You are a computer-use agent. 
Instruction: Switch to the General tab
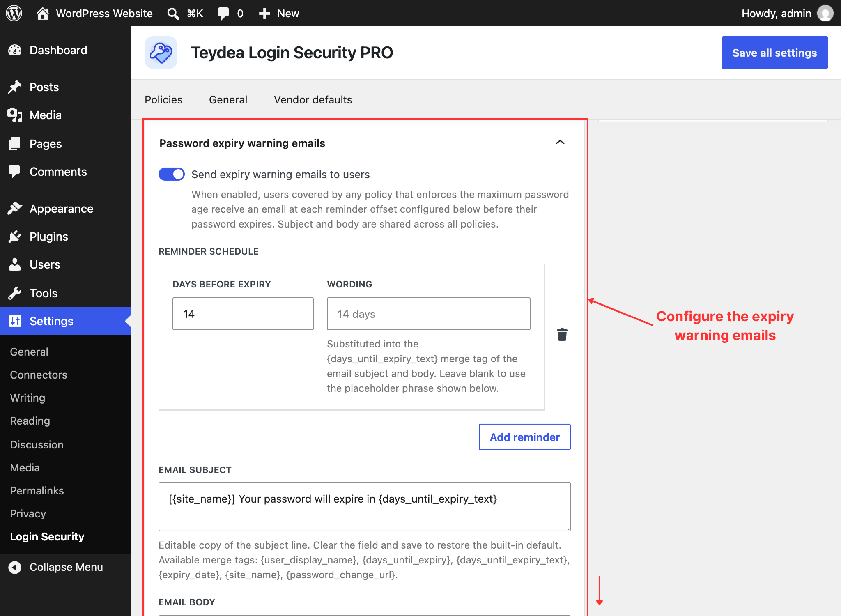click(x=228, y=100)
